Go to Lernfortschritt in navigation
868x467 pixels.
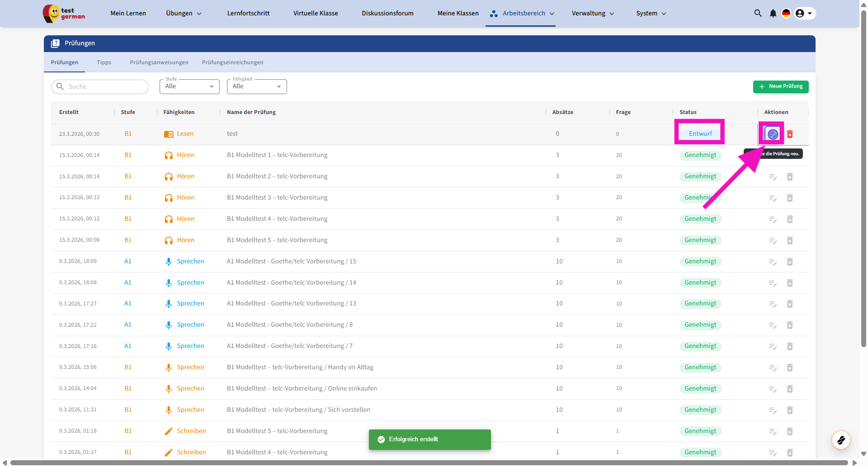click(248, 14)
